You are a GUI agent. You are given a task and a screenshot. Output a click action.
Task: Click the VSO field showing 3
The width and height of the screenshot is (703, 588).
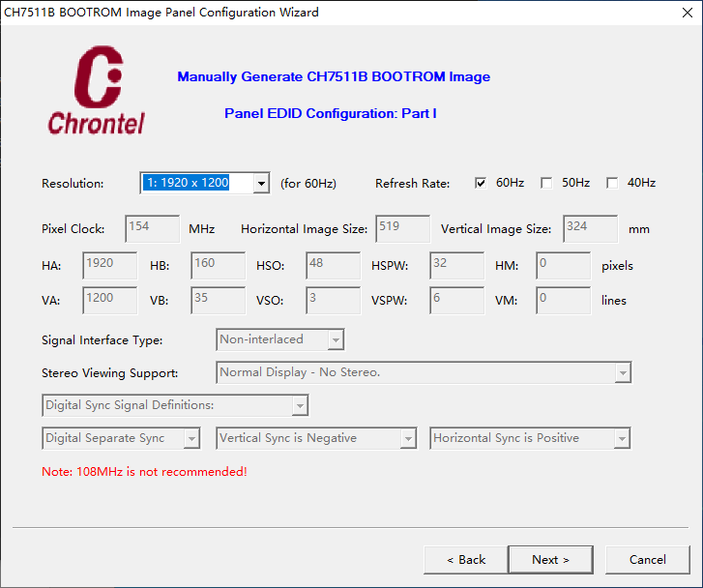(x=333, y=301)
